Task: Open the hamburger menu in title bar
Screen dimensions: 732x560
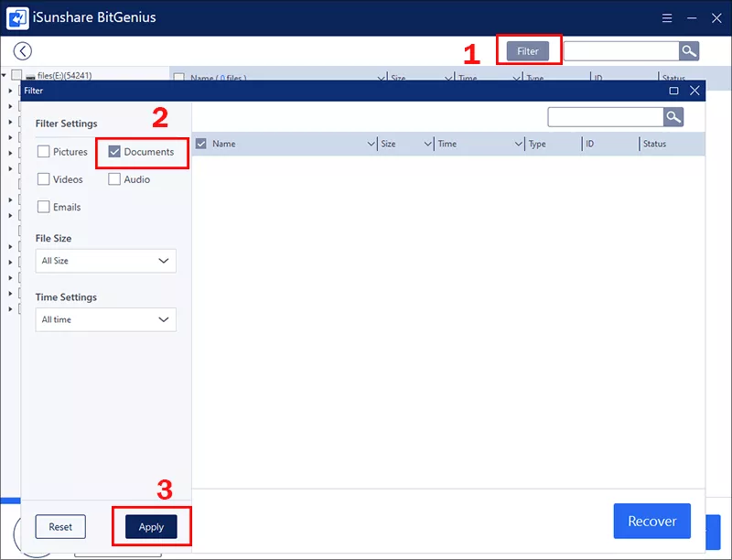Action: (667, 17)
